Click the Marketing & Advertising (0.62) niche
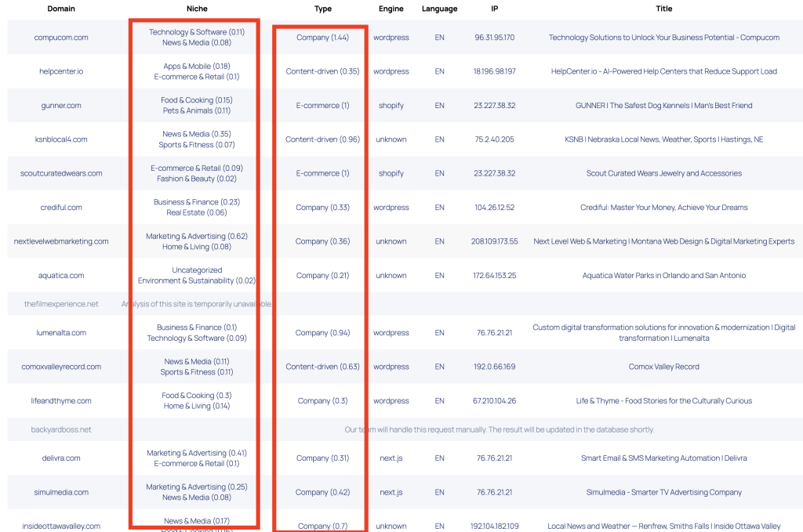Screen dimensions: 803x532 (197, 236)
